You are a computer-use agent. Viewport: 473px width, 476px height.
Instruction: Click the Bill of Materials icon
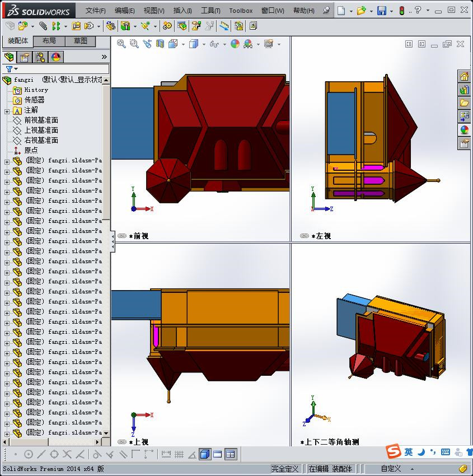[x=182, y=26]
